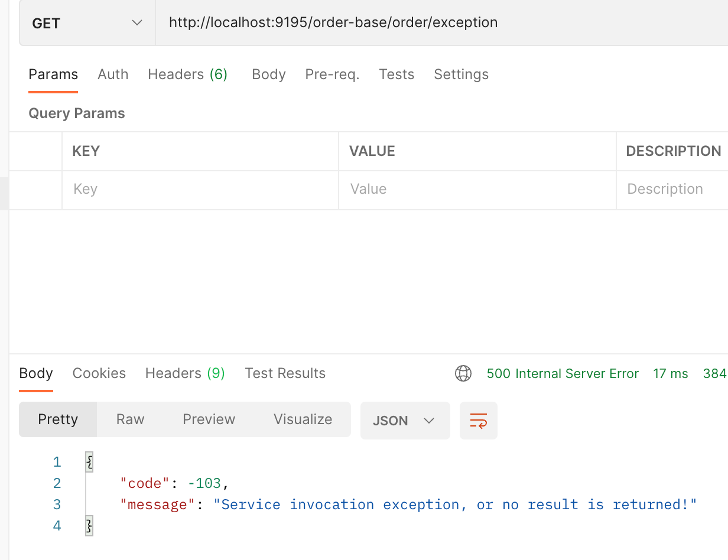Click the globe network icon
The height and width of the screenshot is (560, 728).
click(x=463, y=373)
